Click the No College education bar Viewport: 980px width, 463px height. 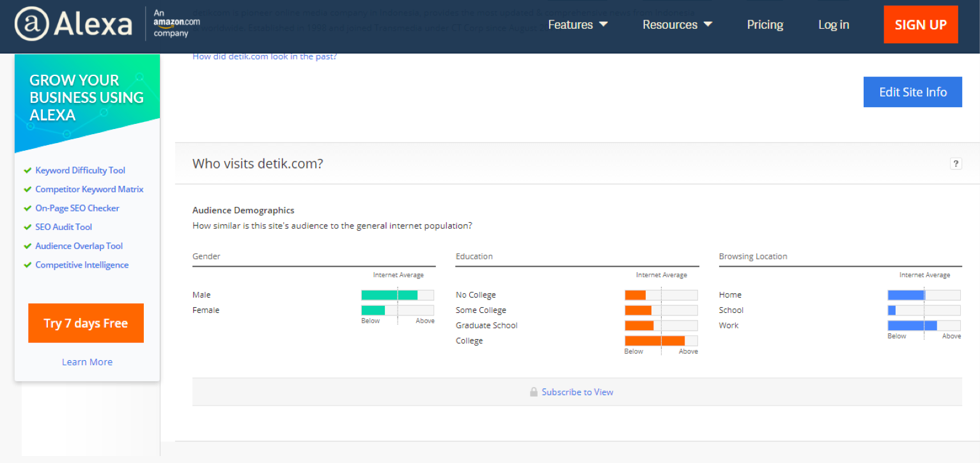pyautogui.click(x=661, y=295)
